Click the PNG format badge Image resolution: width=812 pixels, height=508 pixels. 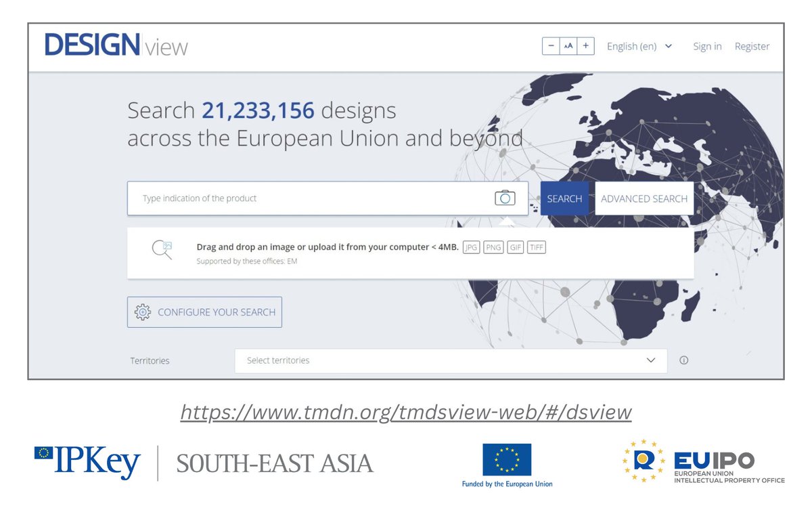pos(493,247)
